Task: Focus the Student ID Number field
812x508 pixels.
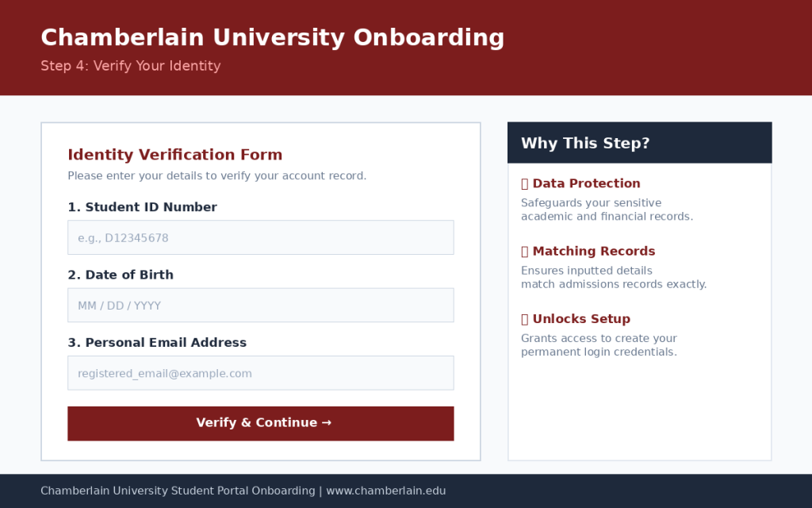Action: click(x=260, y=237)
